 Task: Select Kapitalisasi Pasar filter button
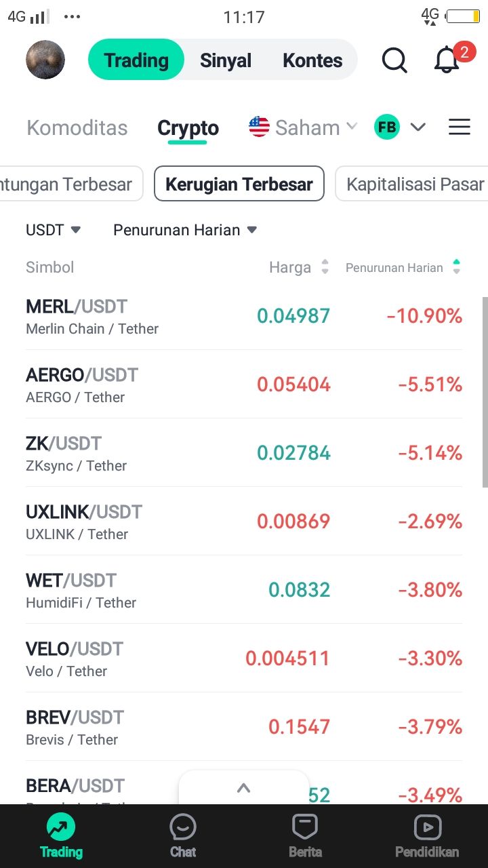point(415,184)
